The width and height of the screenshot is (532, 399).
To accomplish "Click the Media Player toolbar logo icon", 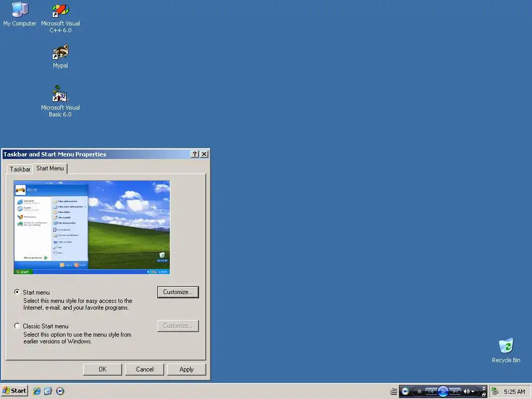I will [405, 391].
